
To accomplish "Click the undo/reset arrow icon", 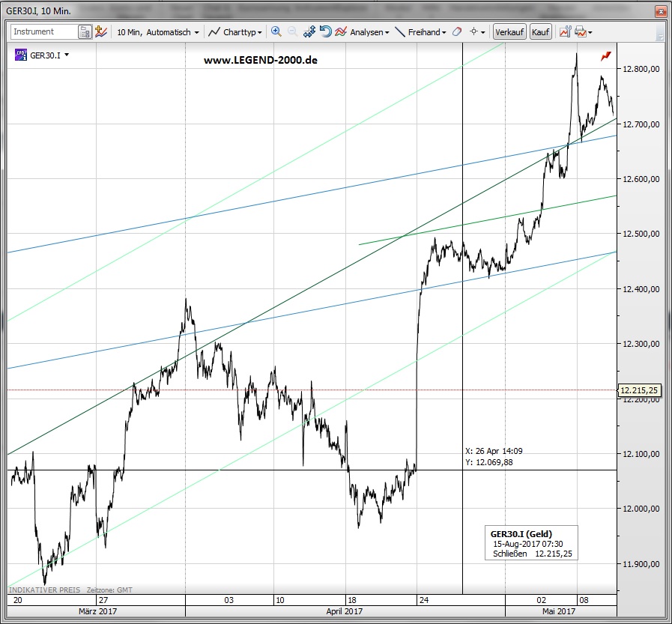I will pyautogui.click(x=325, y=32).
